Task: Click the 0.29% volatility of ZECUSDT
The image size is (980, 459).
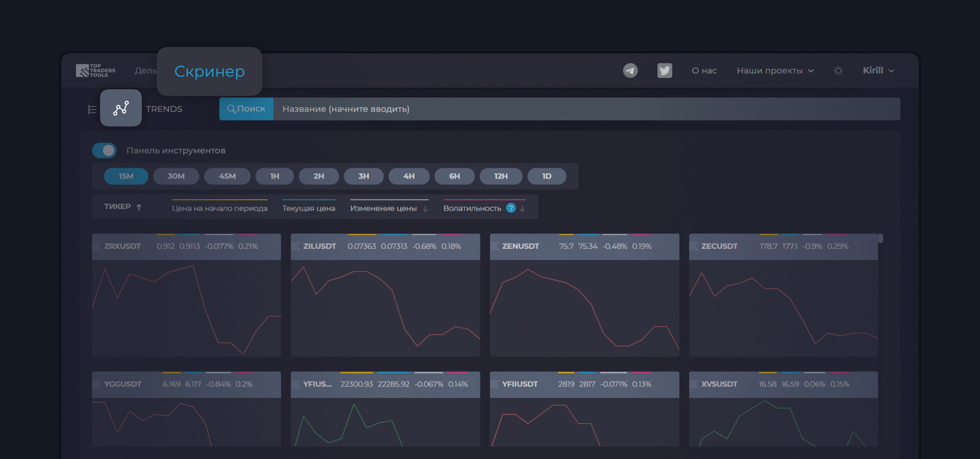Action: (x=838, y=246)
